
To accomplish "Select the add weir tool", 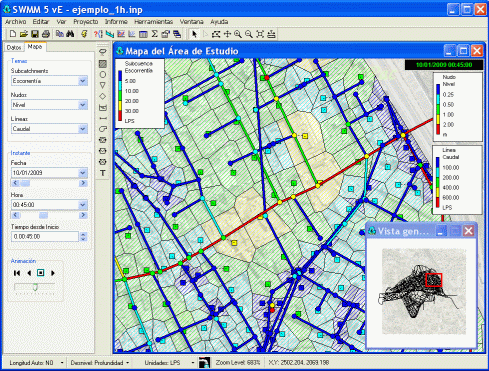I will click(x=103, y=151).
